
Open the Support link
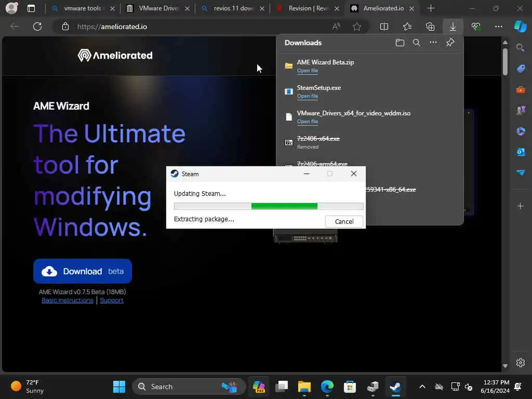tap(112, 300)
